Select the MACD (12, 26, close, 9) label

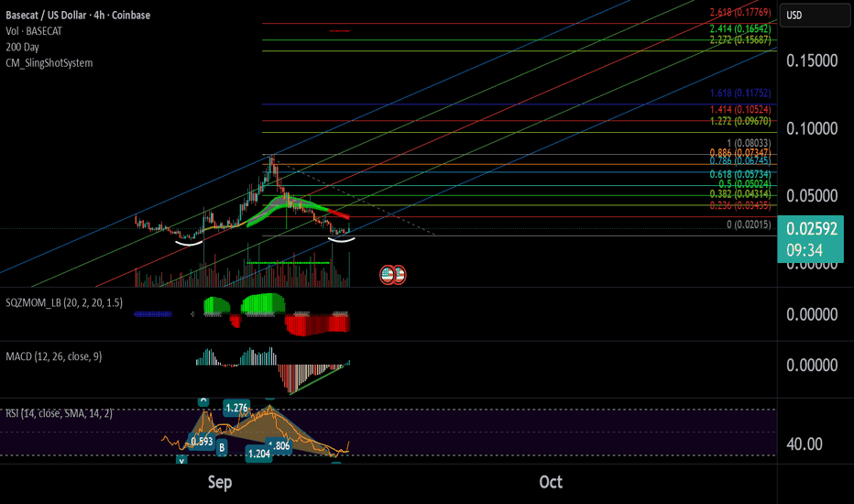[x=53, y=356]
